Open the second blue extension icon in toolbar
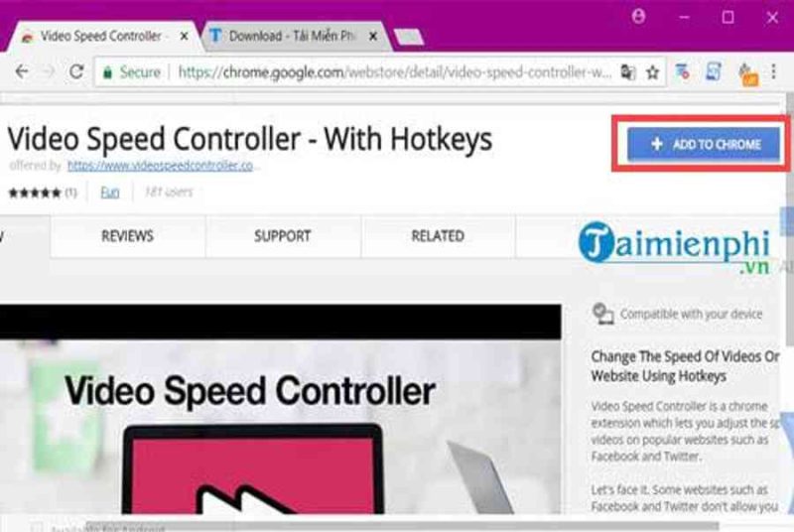This screenshot has width=794, height=532. [x=714, y=71]
